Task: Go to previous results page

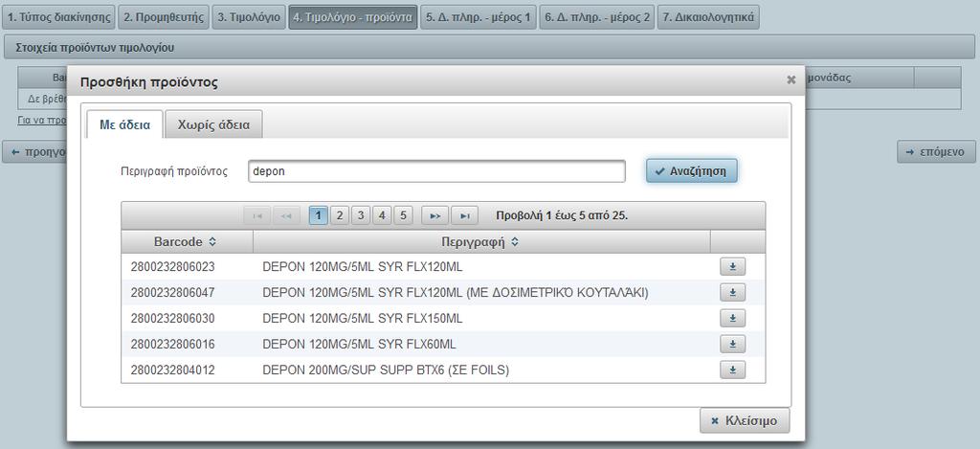Action: (286, 215)
